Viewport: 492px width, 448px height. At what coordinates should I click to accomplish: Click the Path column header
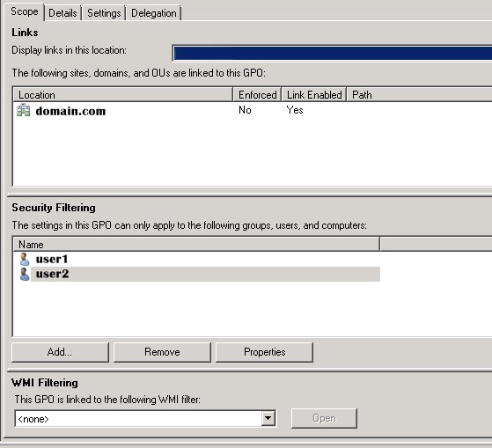(419, 95)
